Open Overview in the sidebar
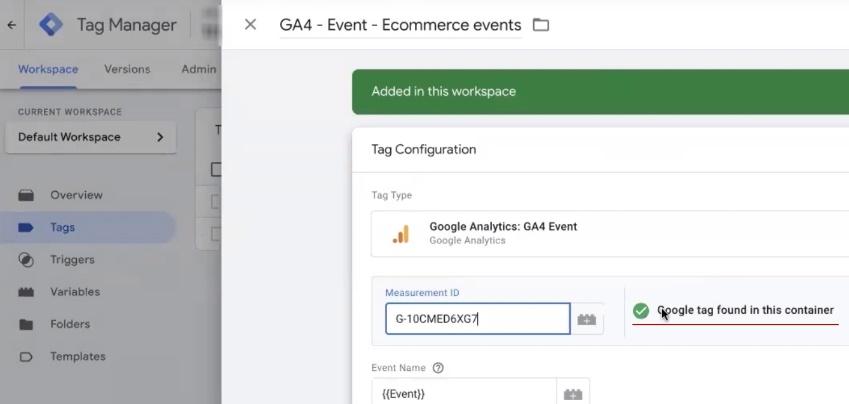Screen dimensions: 849x404 pos(76,195)
